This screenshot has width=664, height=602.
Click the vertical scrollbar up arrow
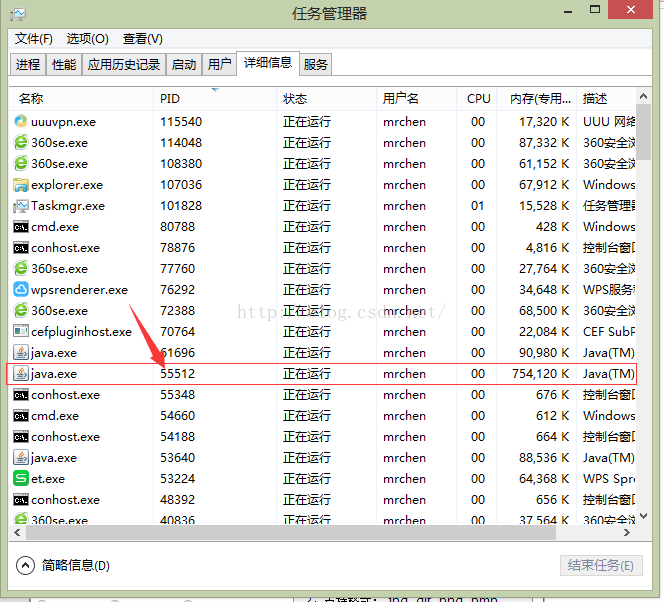[x=644, y=96]
